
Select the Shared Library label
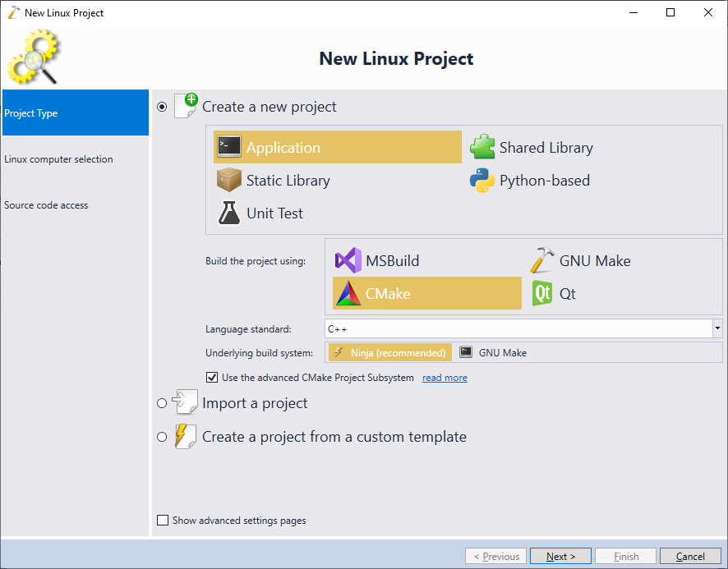(x=546, y=147)
